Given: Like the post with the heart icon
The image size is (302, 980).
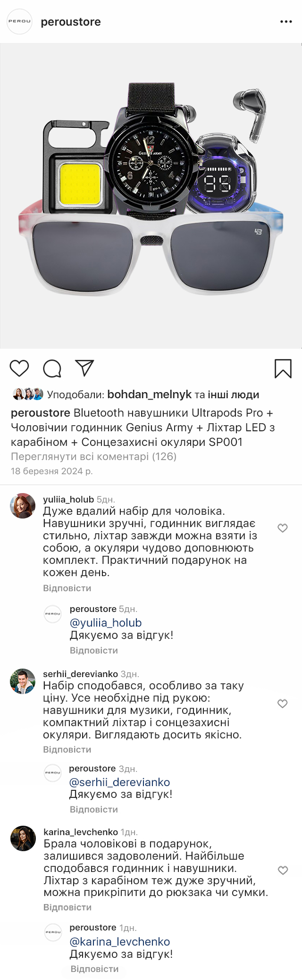Looking at the screenshot, I should click(19, 368).
